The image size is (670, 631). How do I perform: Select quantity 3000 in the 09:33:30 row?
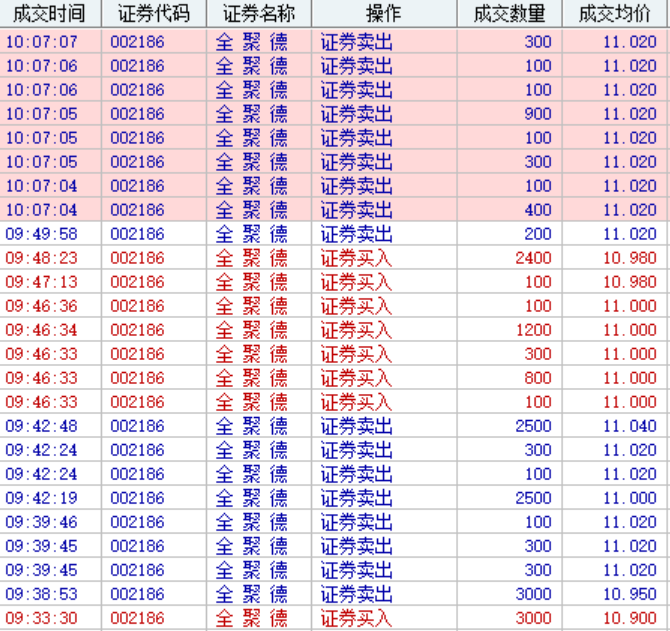coord(534,618)
